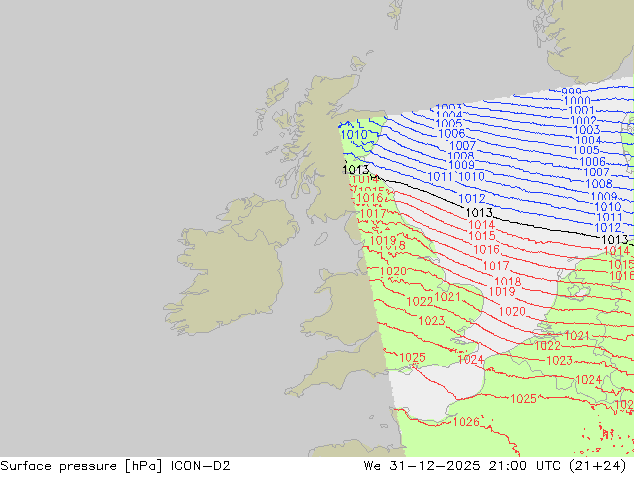Click the blue 1002 isobar label
Screen dimensions: 634x490
[x=583, y=120]
